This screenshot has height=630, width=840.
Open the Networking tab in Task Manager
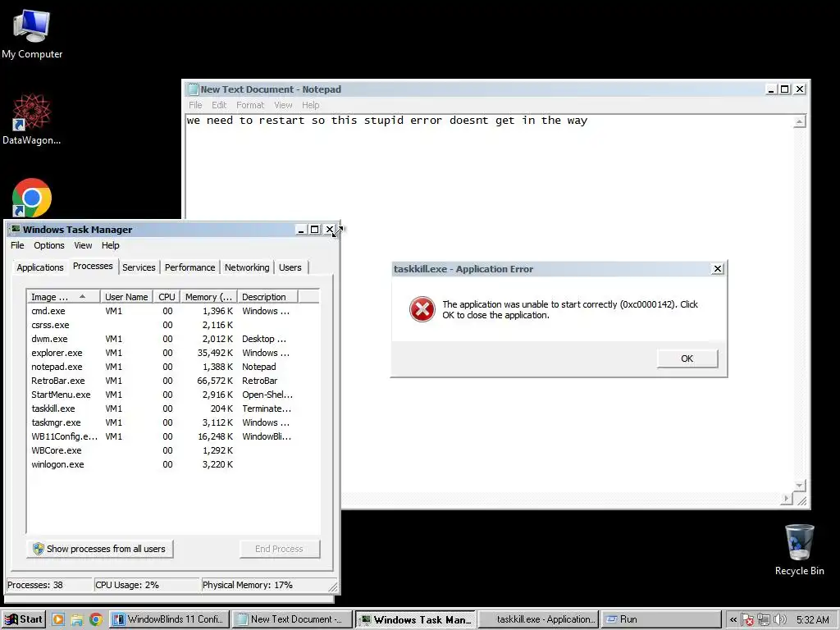coord(247,267)
